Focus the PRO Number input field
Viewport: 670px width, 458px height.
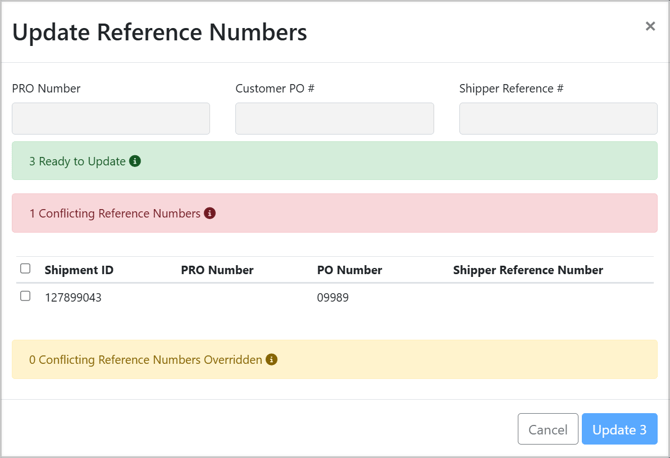[x=111, y=118]
